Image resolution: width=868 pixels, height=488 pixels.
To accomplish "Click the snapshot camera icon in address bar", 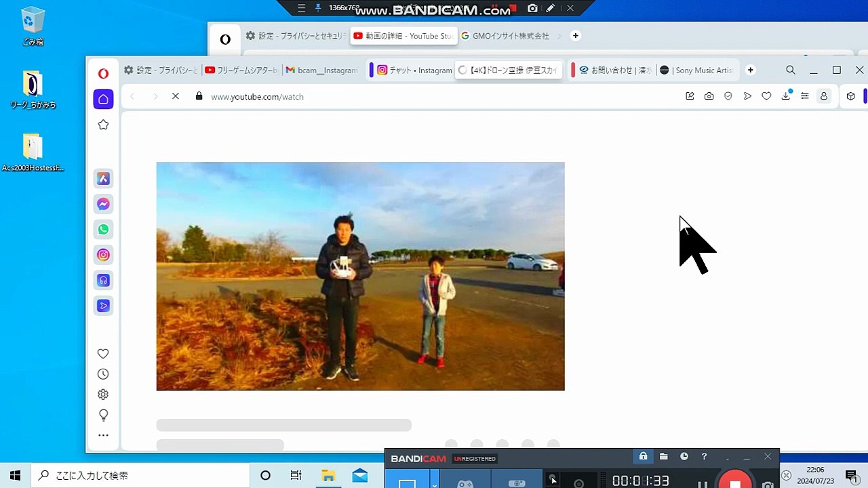I will pos(709,96).
